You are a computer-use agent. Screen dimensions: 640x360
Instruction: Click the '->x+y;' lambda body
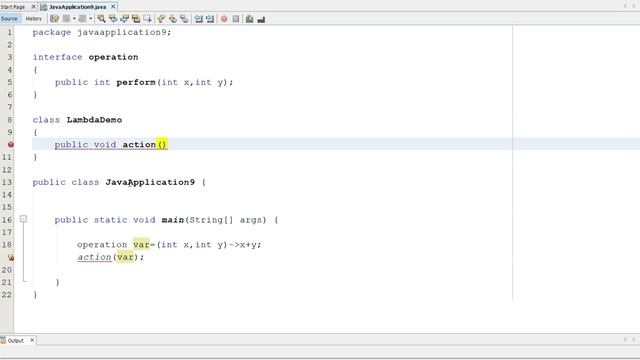pos(245,245)
